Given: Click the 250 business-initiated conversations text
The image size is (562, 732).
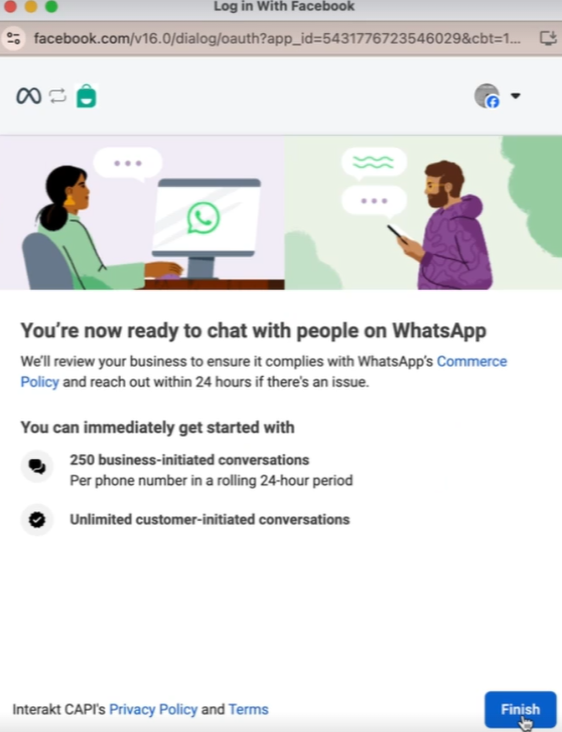Looking at the screenshot, I should [x=190, y=460].
